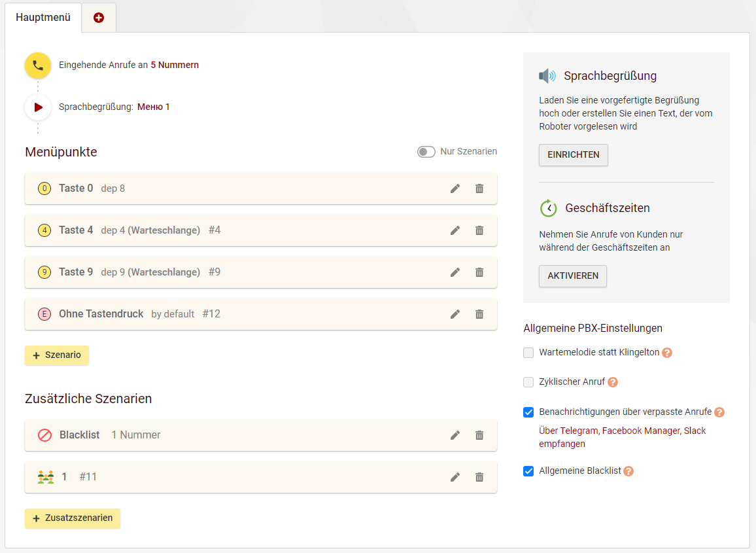Screen dimensions: 756x553
Task: Click the AKTIVIEREN button for Geschäftszeiten
Action: pyautogui.click(x=573, y=276)
